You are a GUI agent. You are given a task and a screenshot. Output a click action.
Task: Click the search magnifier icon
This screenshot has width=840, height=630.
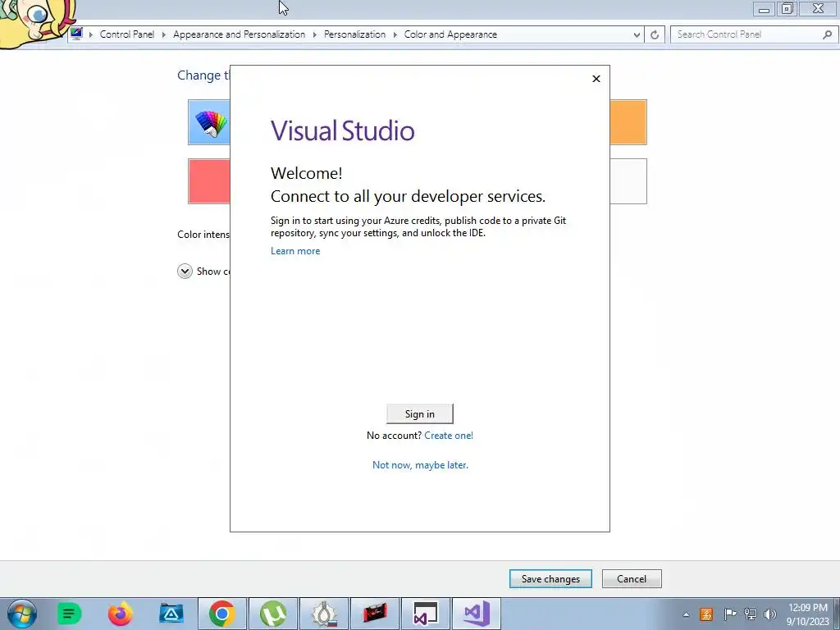click(x=827, y=34)
